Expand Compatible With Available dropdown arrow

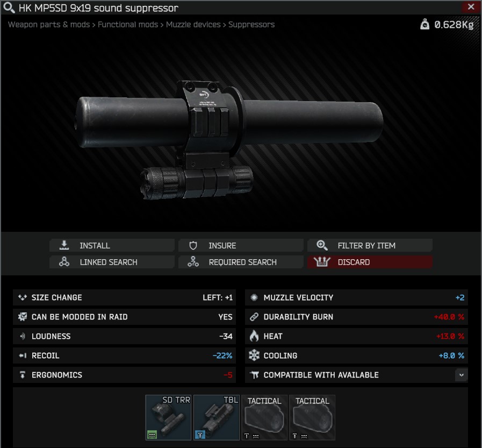[x=461, y=375]
